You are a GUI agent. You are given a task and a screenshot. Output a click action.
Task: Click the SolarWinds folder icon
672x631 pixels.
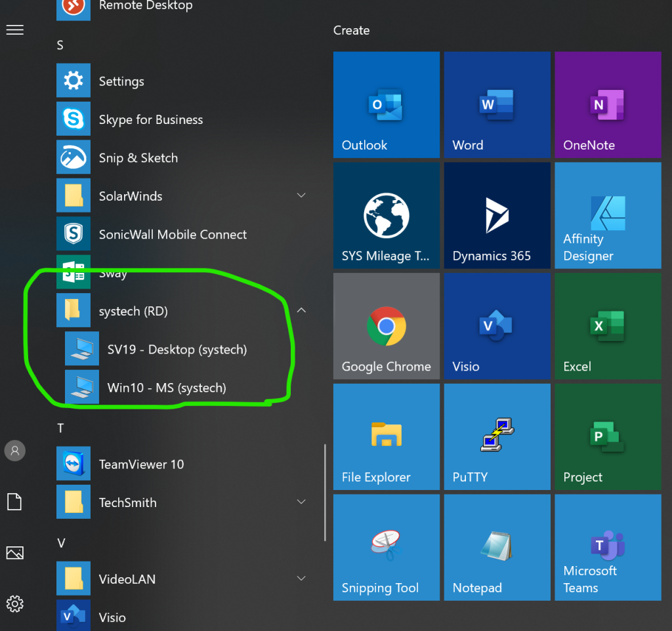coord(73,195)
